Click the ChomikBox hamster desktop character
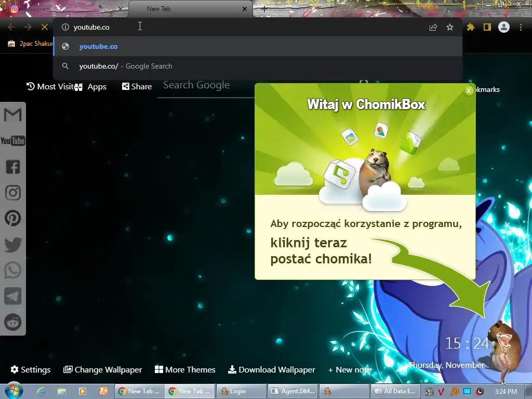The width and height of the screenshot is (532, 399). pyautogui.click(x=506, y=350)
